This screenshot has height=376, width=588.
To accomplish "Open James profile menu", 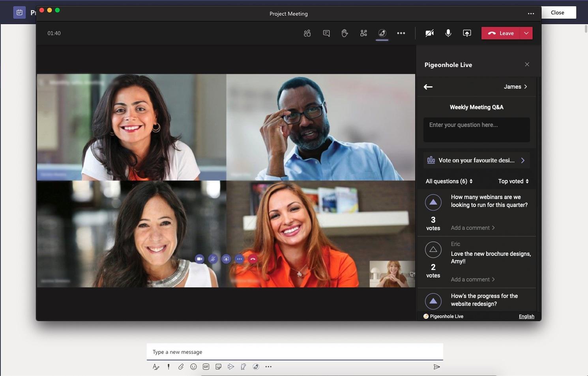I will pyautogui.click(x=515, y=87).
